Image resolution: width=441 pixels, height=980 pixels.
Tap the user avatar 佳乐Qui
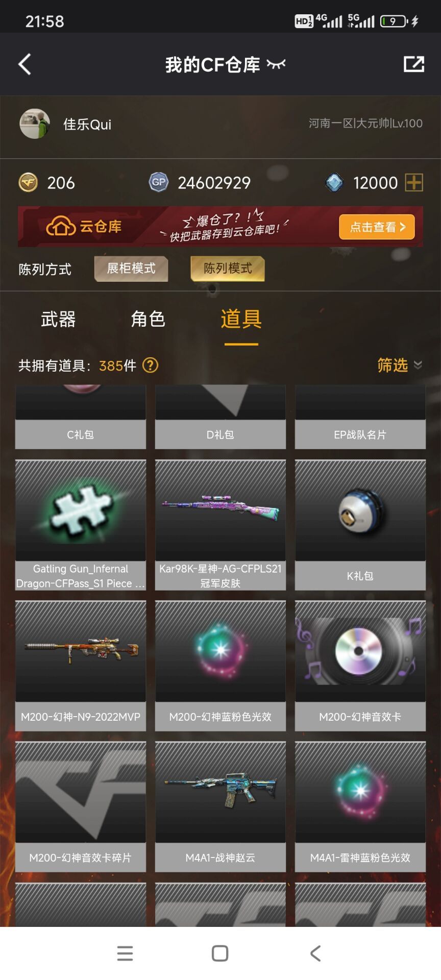[35, 124]
